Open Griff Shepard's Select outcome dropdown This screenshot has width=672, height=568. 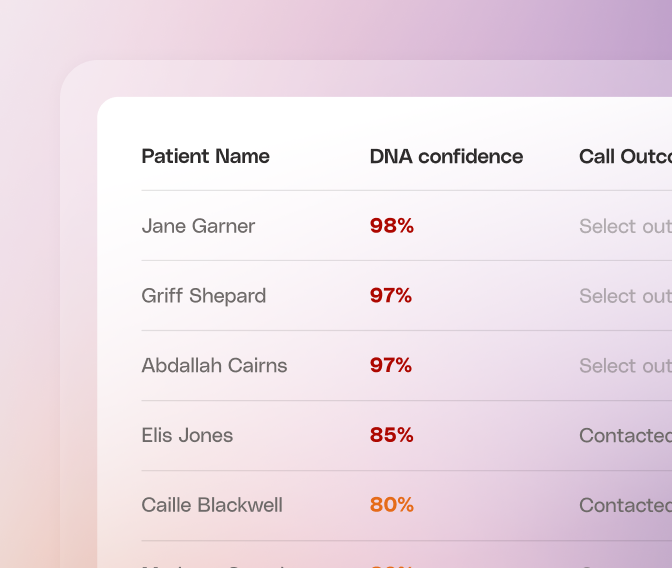coord(625,296)
